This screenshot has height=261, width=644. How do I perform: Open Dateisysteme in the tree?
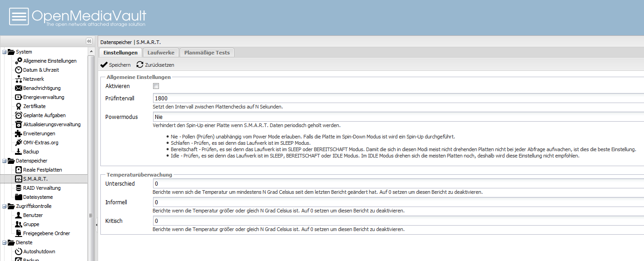[x=38, y=197]
